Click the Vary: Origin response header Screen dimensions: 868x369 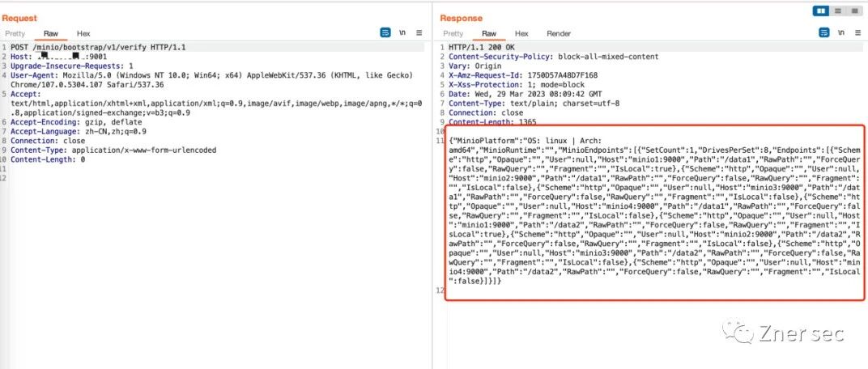click(x=475, y=66)
